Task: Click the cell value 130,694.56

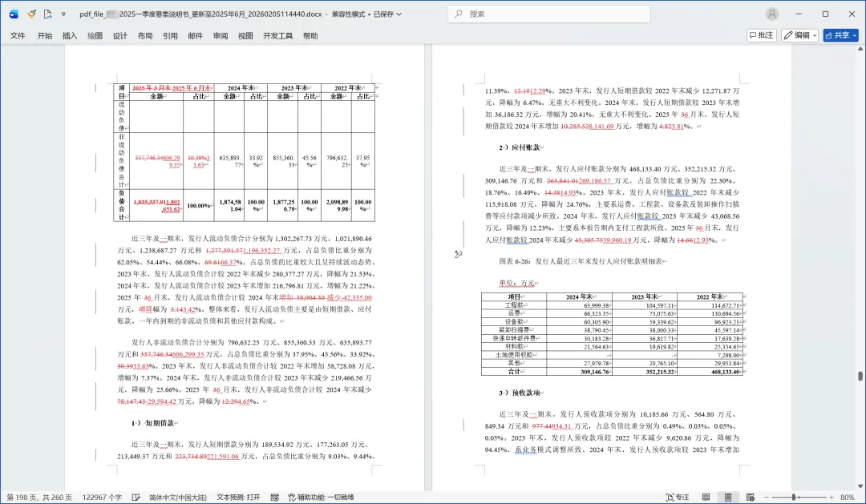Action: pos(725,313)
